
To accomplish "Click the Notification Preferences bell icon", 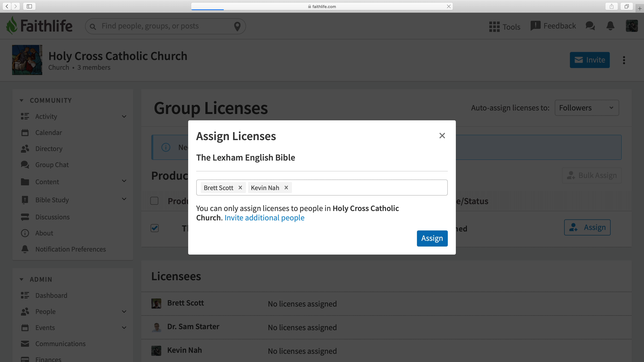I will pyautogui.click(x=25, y=249).
